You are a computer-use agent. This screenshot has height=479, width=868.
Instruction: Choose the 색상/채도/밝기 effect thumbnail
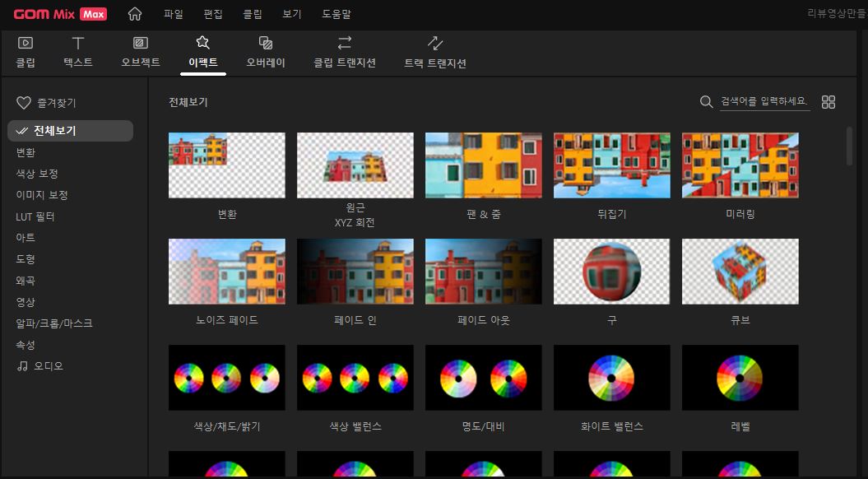pos(227,378)
